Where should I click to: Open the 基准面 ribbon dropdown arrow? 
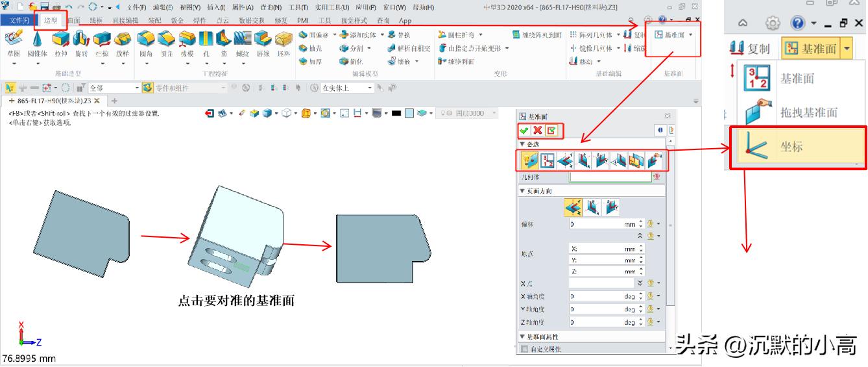tap(691, 34)
